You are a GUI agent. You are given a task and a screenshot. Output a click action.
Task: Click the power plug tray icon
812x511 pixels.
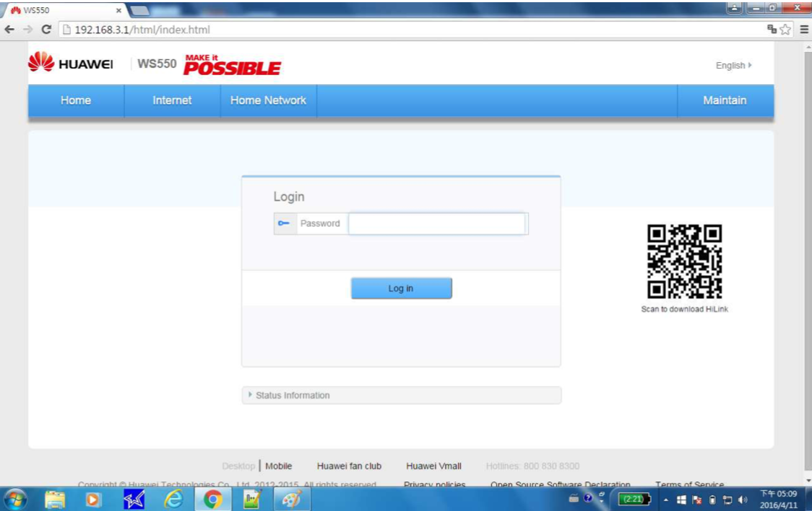coord(712,499)
